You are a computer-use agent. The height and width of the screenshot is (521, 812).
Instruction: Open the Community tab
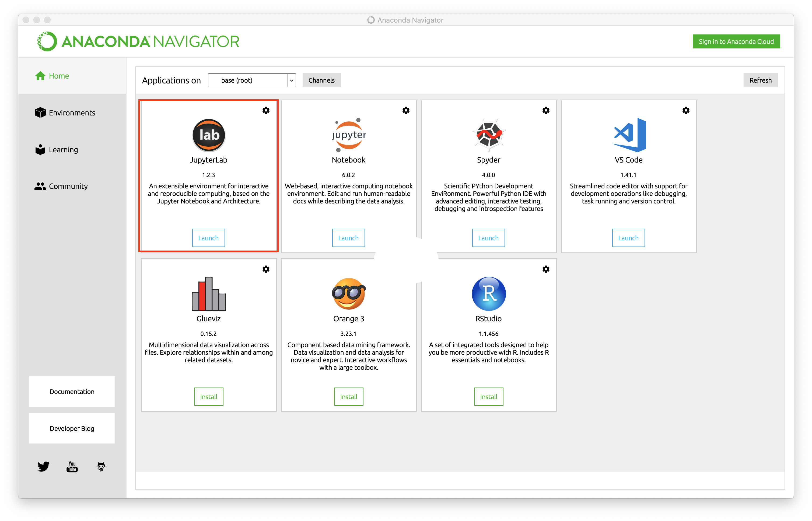coord(72,186)
